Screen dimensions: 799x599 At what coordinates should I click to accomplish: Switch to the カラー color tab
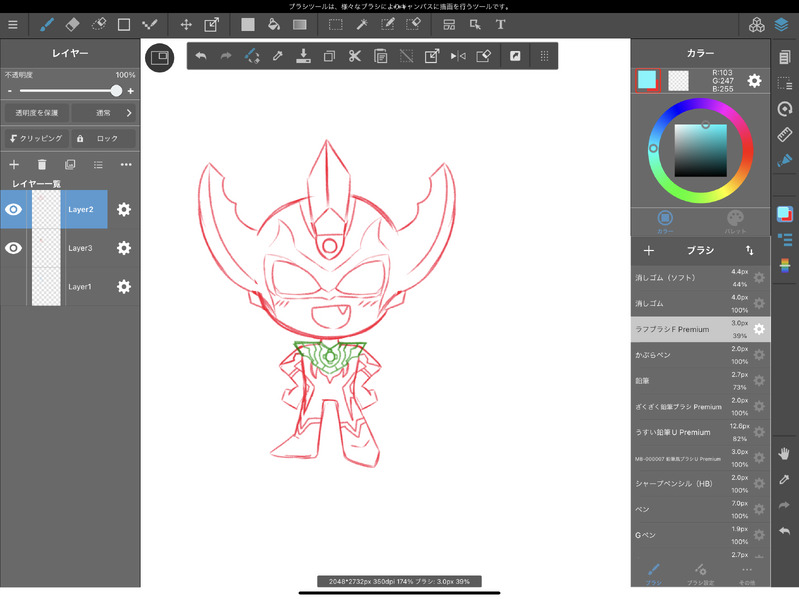click(x=665, y=222)
